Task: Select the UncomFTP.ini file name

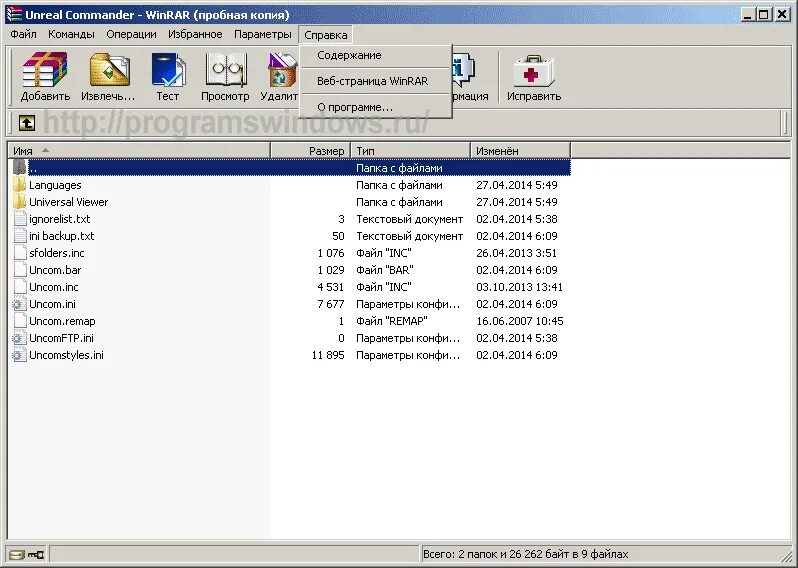Action: pos(61,338)
